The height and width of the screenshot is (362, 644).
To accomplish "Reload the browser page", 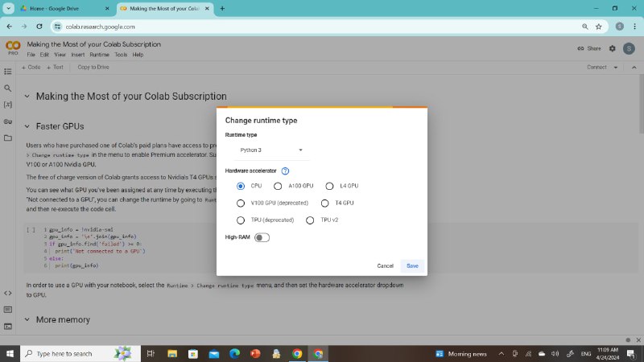I will (39, 27).
